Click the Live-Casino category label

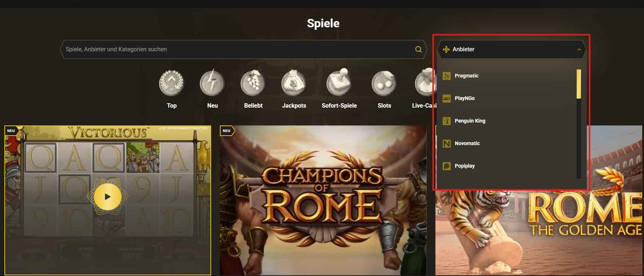coord(424,105)
